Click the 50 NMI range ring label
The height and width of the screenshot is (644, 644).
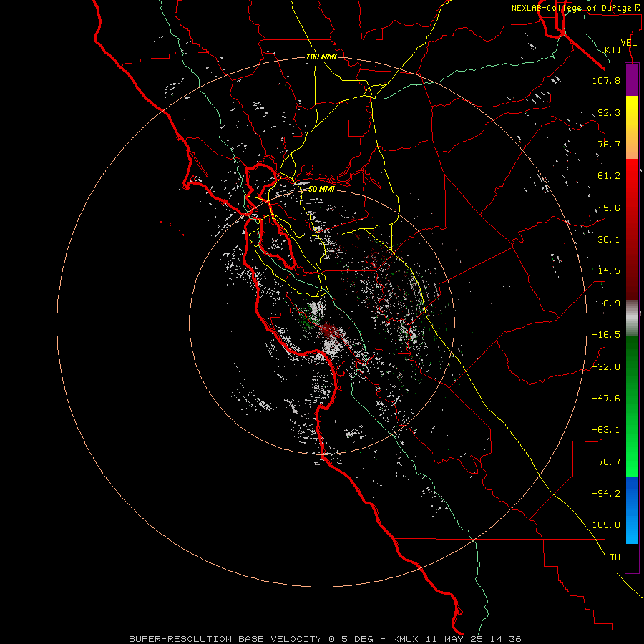tap(321, 189)
